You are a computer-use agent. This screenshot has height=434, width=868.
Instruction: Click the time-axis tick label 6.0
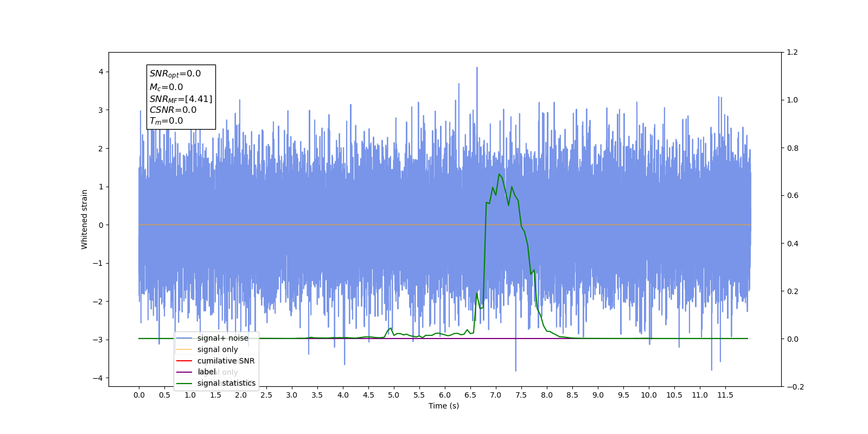click(x=445, y=395)
